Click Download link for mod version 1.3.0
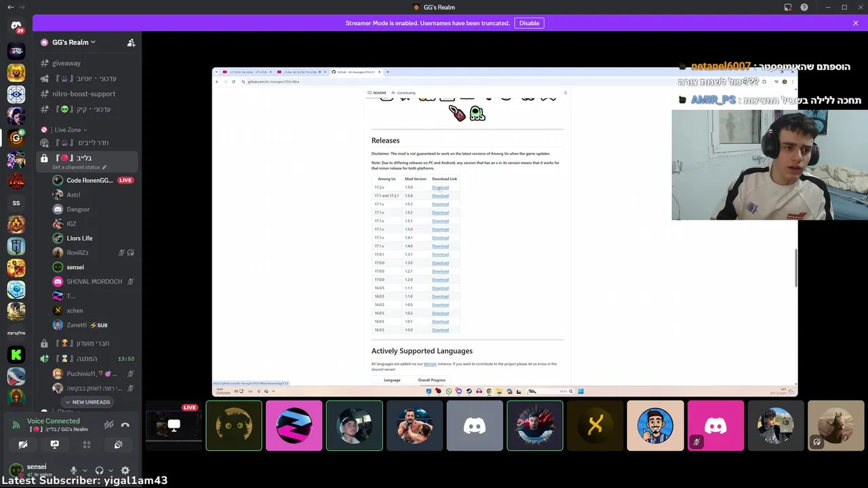Image resolution: width=868 pixels, height=488 pixels. [x=440, y=263]
